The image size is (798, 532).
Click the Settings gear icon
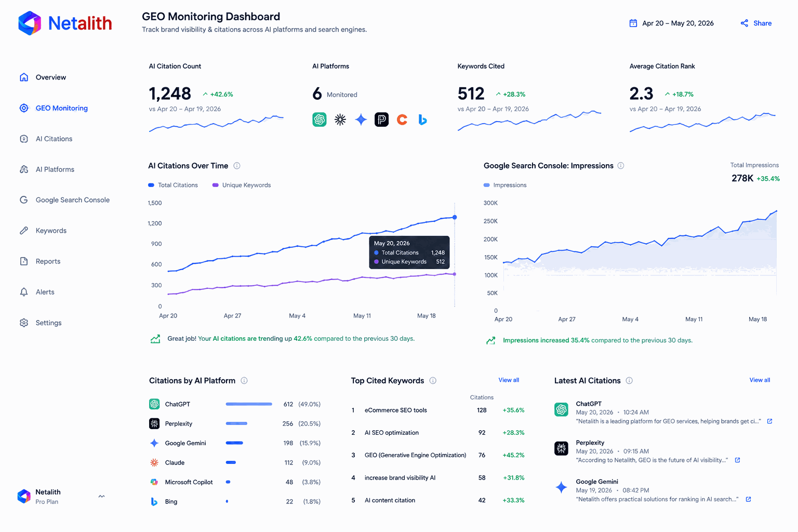coord(24,323)
